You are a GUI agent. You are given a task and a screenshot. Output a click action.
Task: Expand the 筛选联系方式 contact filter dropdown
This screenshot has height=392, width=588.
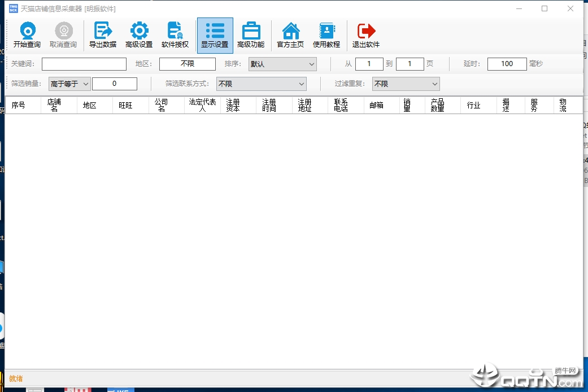coord(261,84)
